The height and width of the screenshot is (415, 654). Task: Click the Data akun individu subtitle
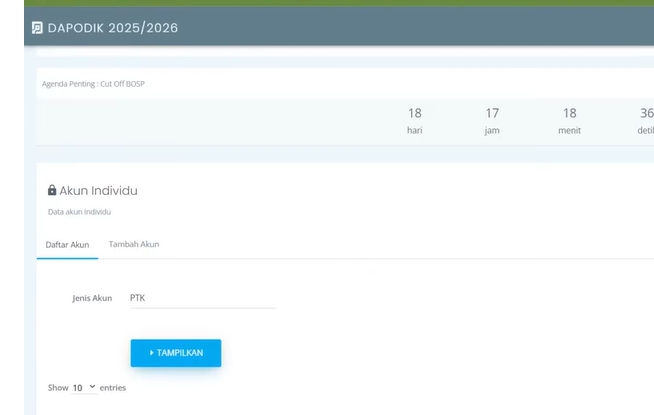coord(79,212)
